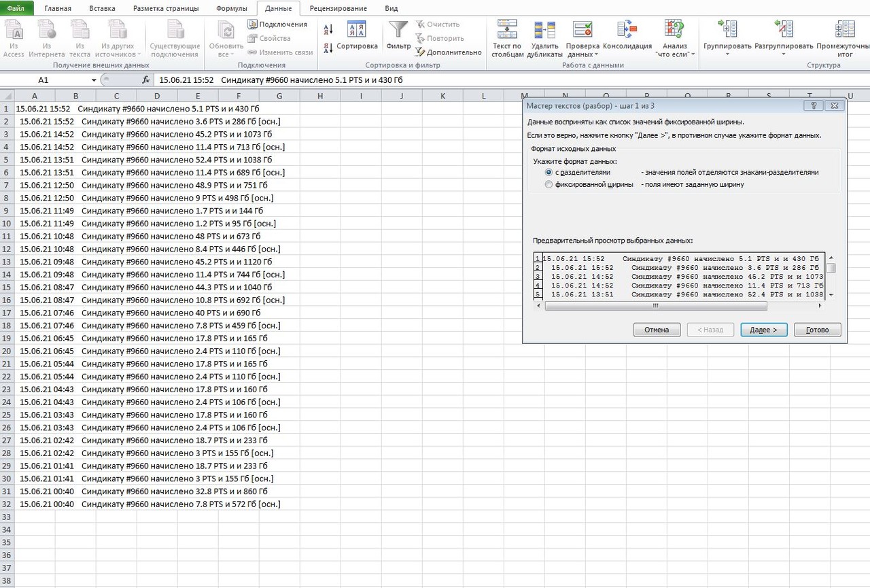The image size is (870, 588).
Task: Sort ascending with the A-Z icon
Action: tap(329, 30)
